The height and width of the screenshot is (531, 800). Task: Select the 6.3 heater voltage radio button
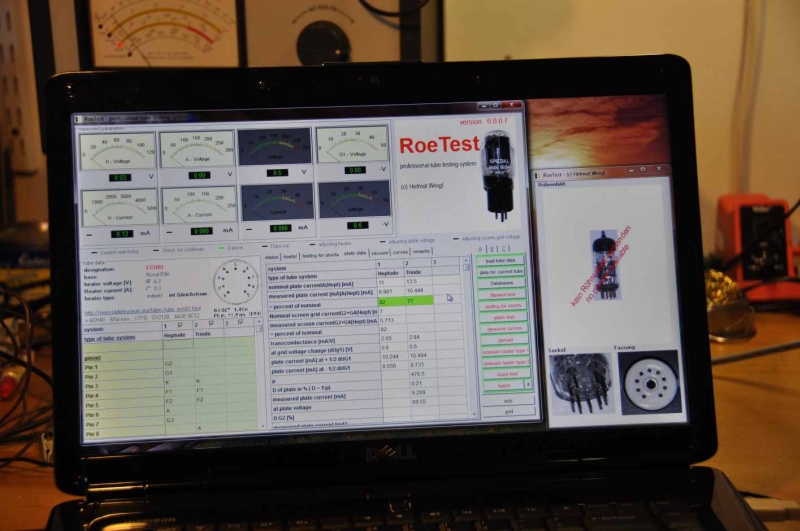coord(148,281)
